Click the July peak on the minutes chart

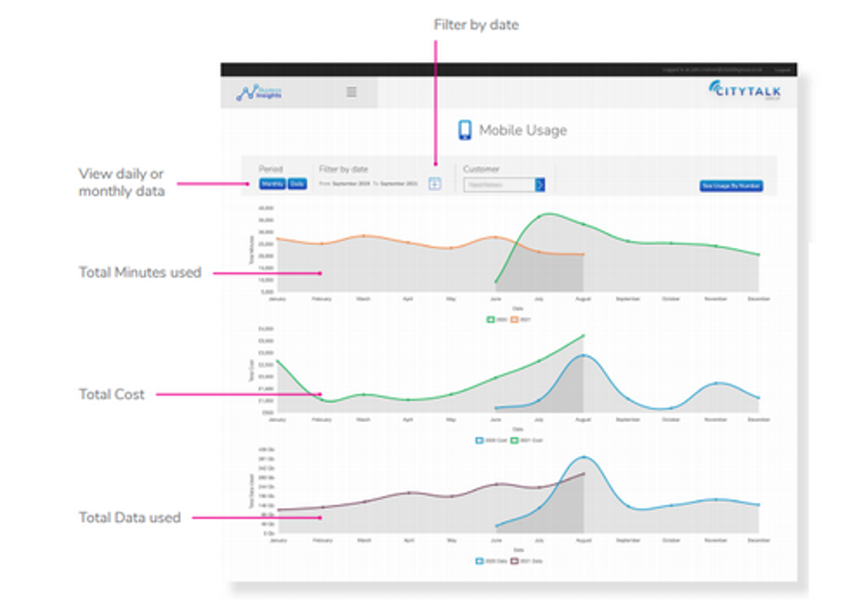point(540,216)
